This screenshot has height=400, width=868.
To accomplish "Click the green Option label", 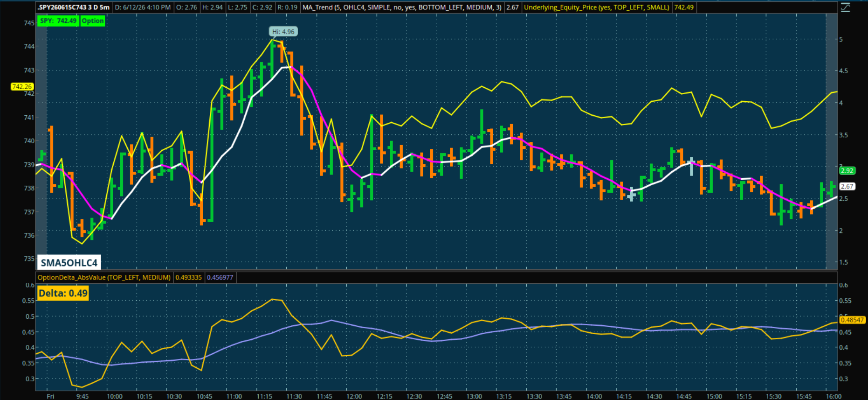I will 93,21.
